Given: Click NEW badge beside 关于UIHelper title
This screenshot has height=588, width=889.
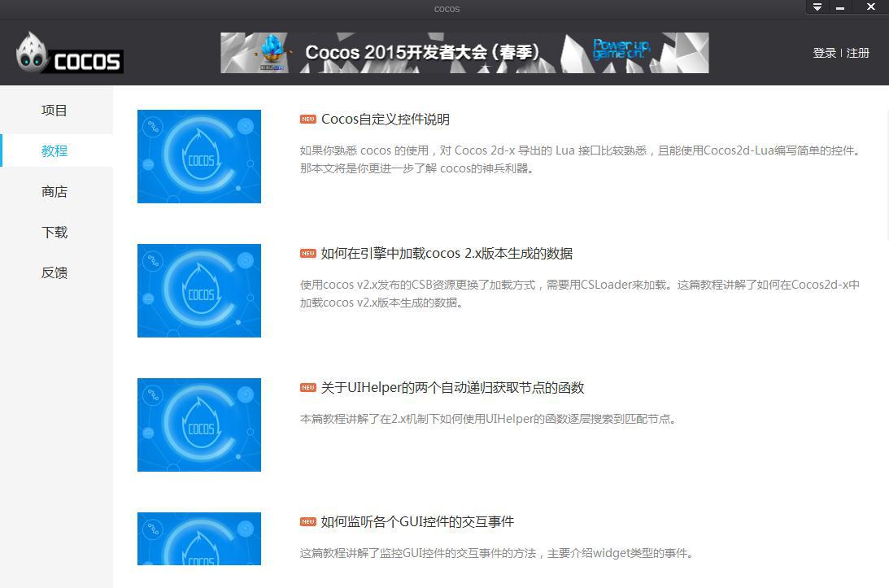Looking at the screenshot, I should [308, 388].
